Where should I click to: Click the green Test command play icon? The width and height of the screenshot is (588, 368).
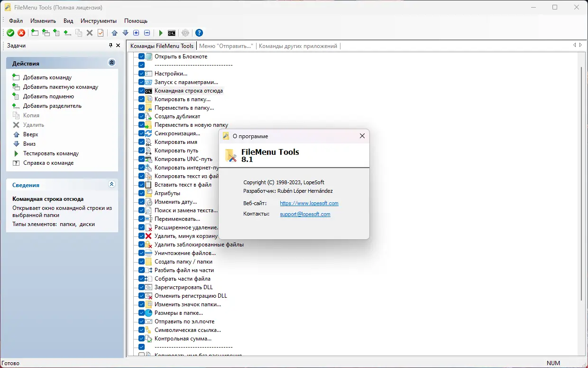(161, 33)
